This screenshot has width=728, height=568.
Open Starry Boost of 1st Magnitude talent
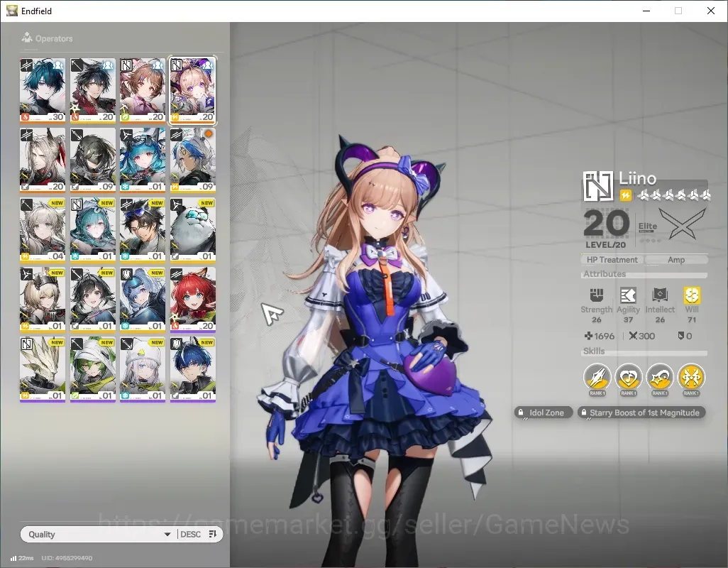[x=641, y=413]
